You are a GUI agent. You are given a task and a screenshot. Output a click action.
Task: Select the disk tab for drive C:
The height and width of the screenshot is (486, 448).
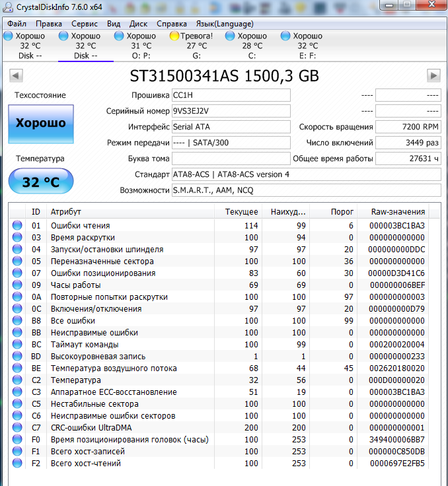pos(252,46)
